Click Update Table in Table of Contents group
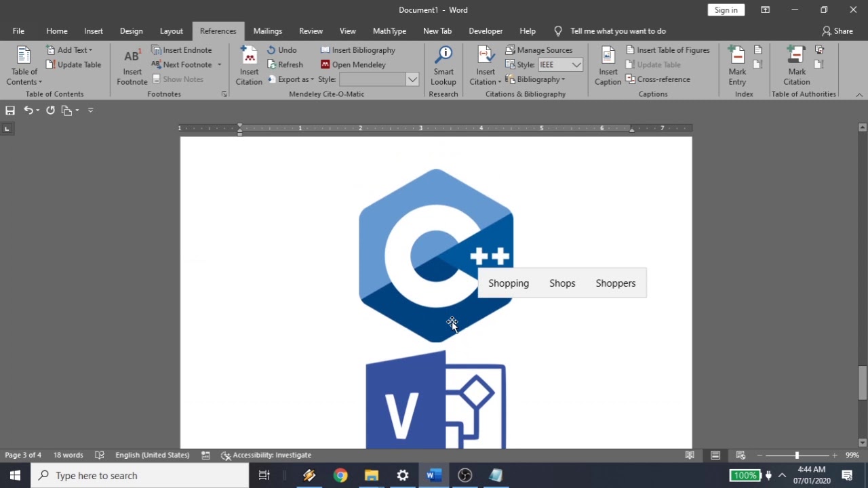Screen dimensions: 868x488 point(74,64)
